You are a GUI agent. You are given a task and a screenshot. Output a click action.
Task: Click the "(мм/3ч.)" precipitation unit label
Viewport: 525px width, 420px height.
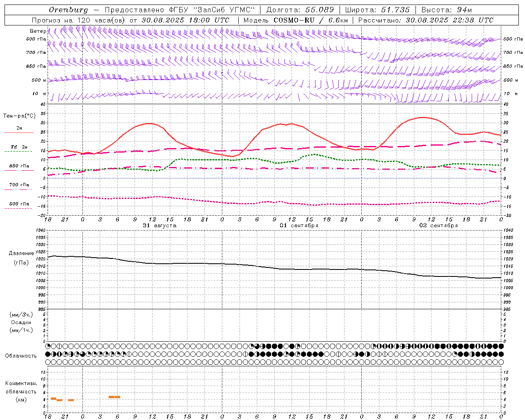tap(21, 315)
